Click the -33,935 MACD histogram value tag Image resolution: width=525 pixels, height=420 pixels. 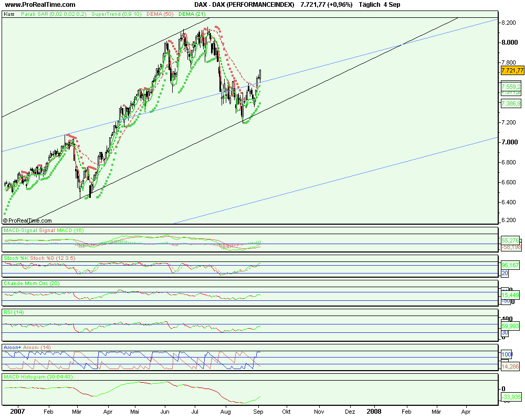(511, 397)
